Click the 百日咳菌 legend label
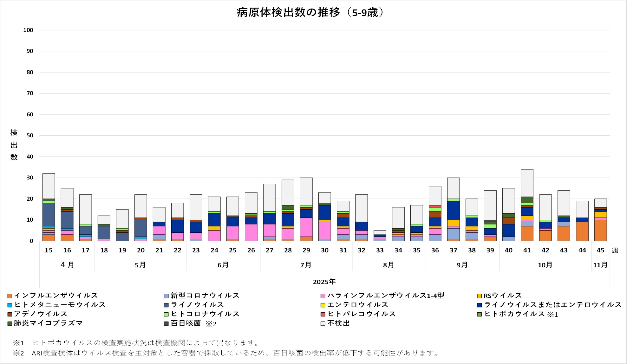 tap(186, 323)
